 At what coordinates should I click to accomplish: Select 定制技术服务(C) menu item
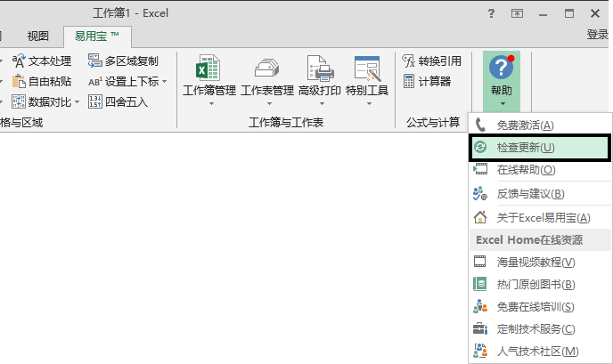click(x=540, y=329)
